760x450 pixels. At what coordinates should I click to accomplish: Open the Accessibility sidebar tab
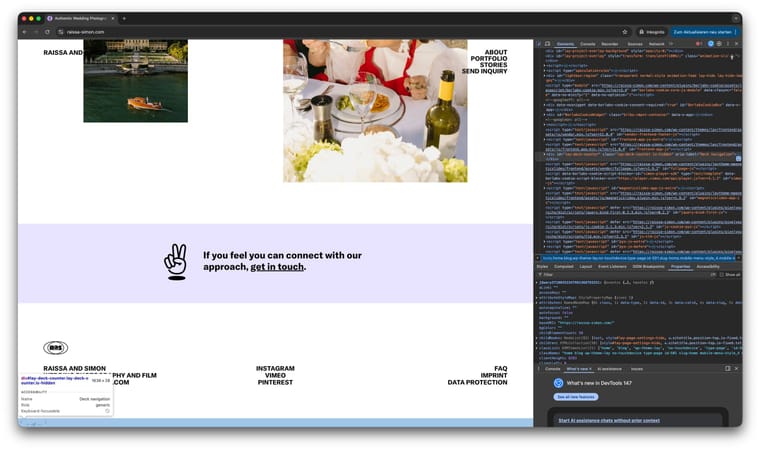click(708, 267)
